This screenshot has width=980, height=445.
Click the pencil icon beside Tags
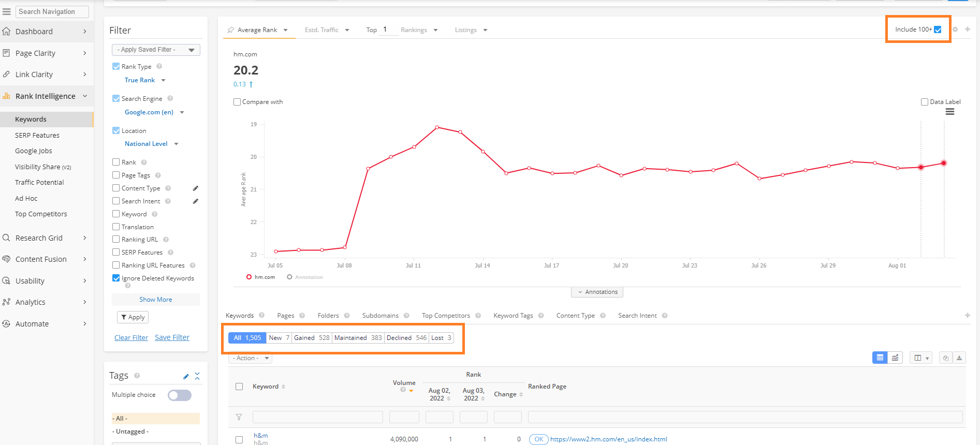186,376
